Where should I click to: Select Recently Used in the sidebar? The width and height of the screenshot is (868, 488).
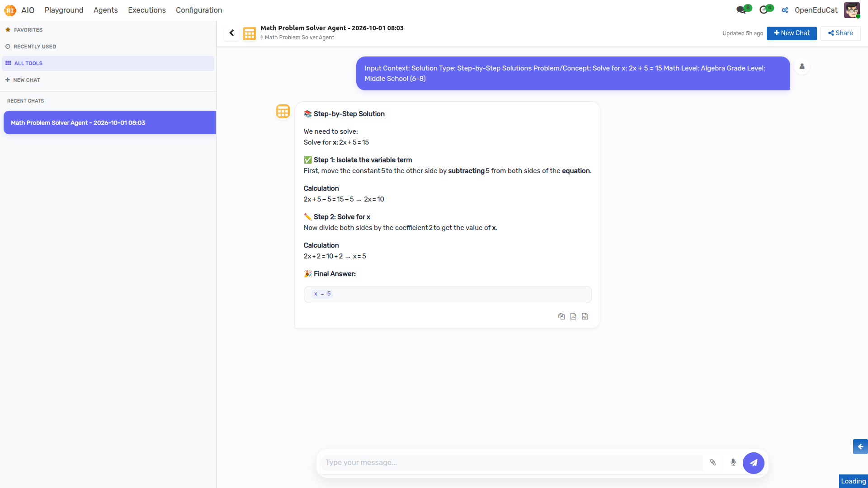(x=108, y=47)
